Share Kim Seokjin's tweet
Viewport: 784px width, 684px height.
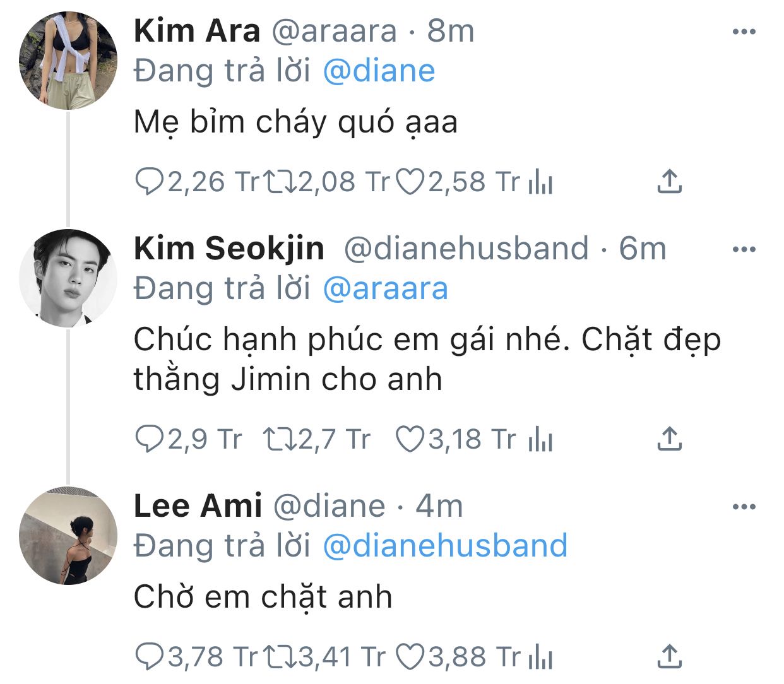click(x=669, y=439)
